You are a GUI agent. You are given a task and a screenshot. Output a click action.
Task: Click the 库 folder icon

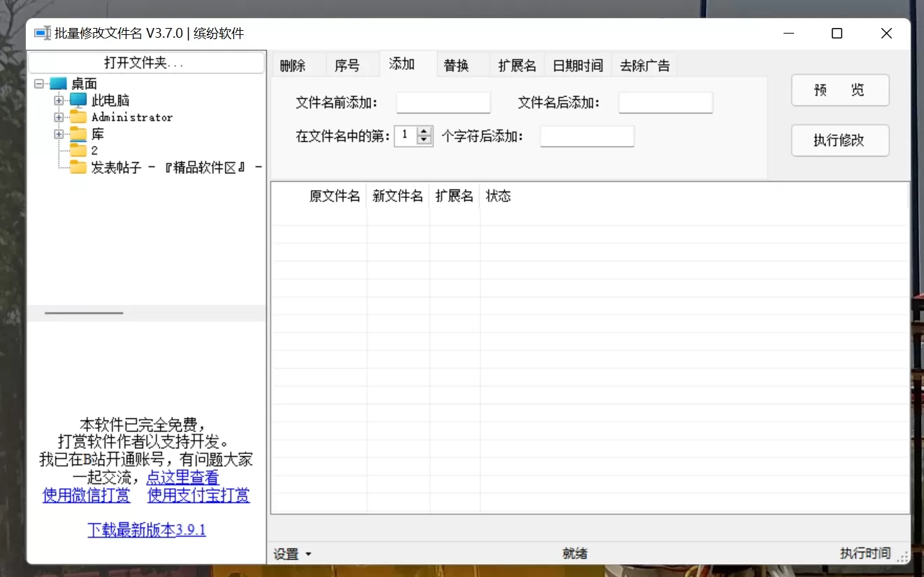point(78,134)
